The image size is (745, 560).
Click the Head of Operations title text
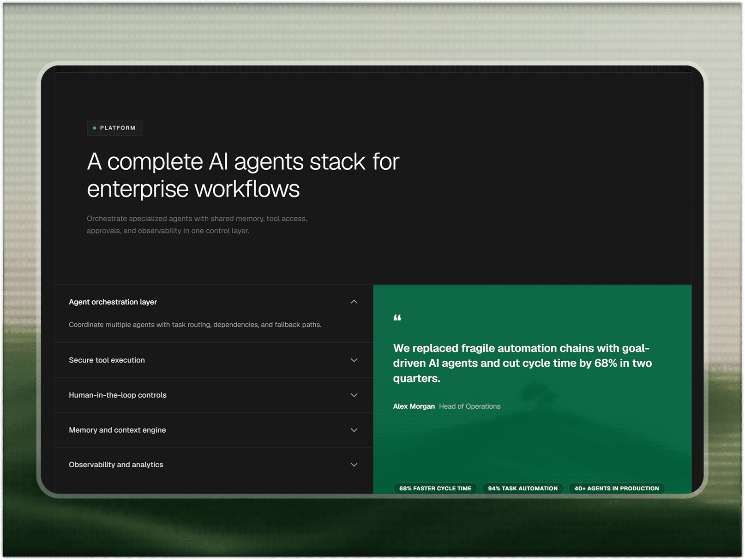click(x=469, y=406)
